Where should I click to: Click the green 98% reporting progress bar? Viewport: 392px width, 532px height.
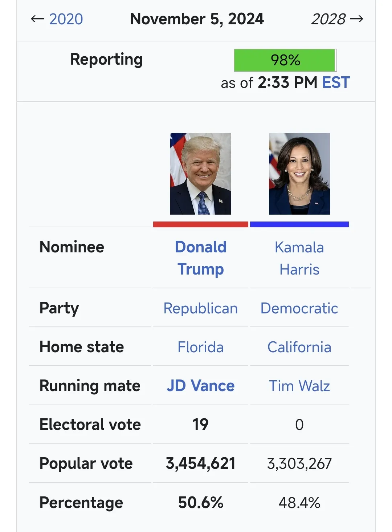(285, 60)
